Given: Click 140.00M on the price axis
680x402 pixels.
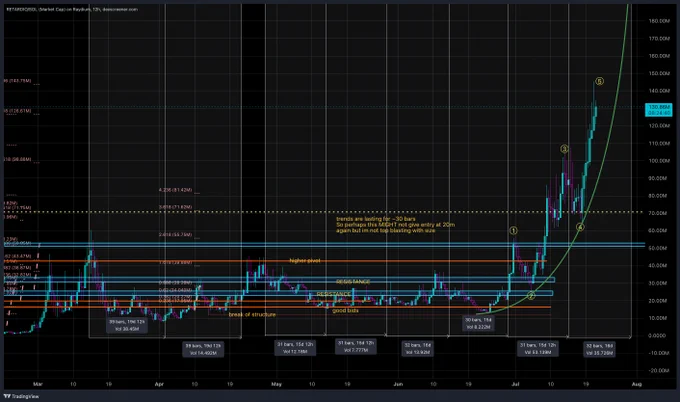Looking at the screenshot, I should coord(659,91).
